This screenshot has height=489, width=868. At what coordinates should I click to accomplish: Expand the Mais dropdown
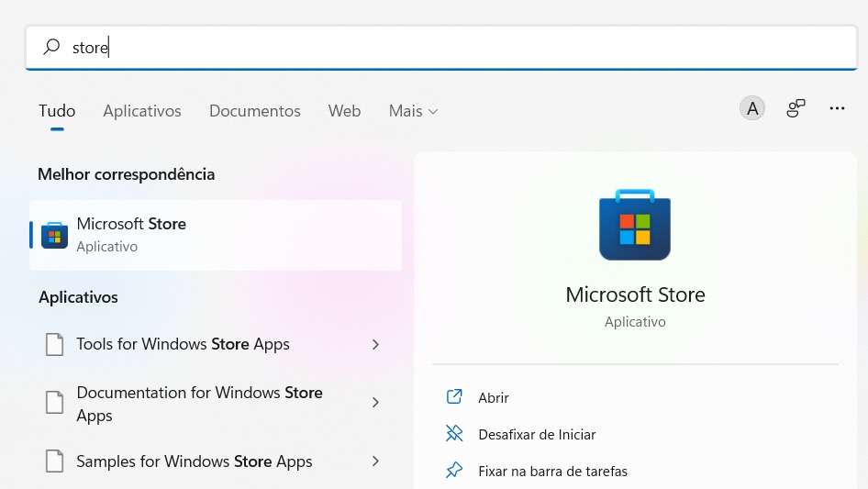click(x=413, y=111)
